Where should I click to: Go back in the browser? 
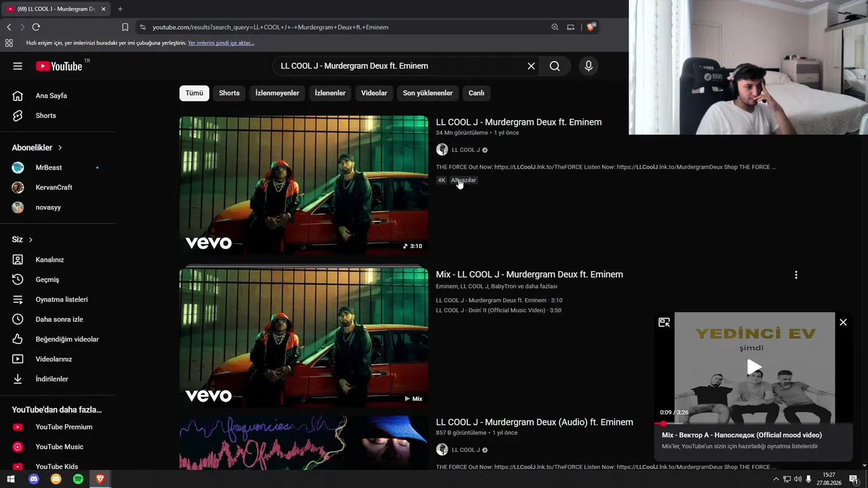(9, 27)
